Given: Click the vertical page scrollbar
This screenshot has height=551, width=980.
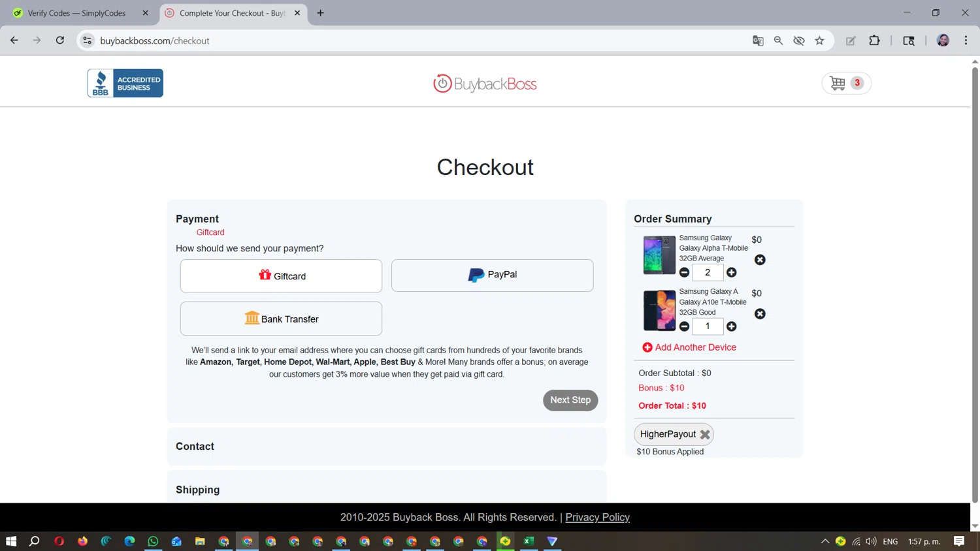Looking at the screenshot, I should tap(975, 284).
